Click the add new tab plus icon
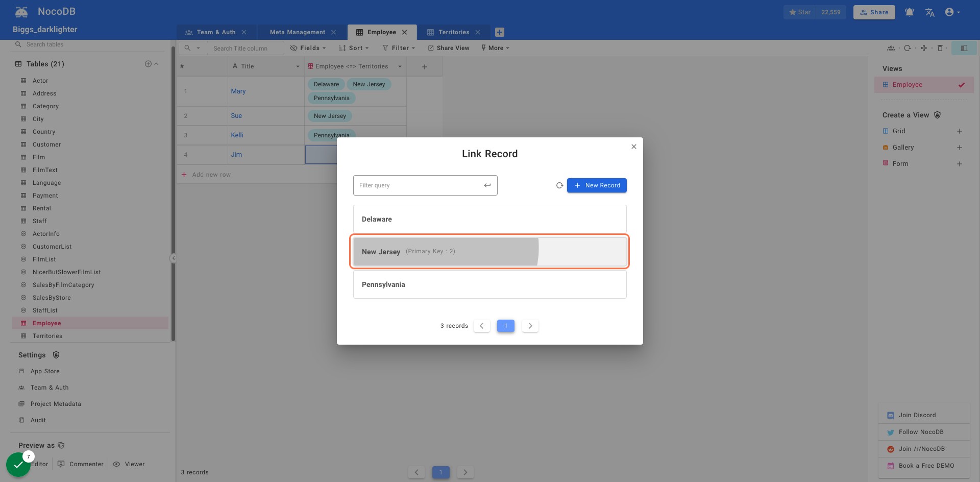Screen dimensions: 980x482 (x=500, y=32)
